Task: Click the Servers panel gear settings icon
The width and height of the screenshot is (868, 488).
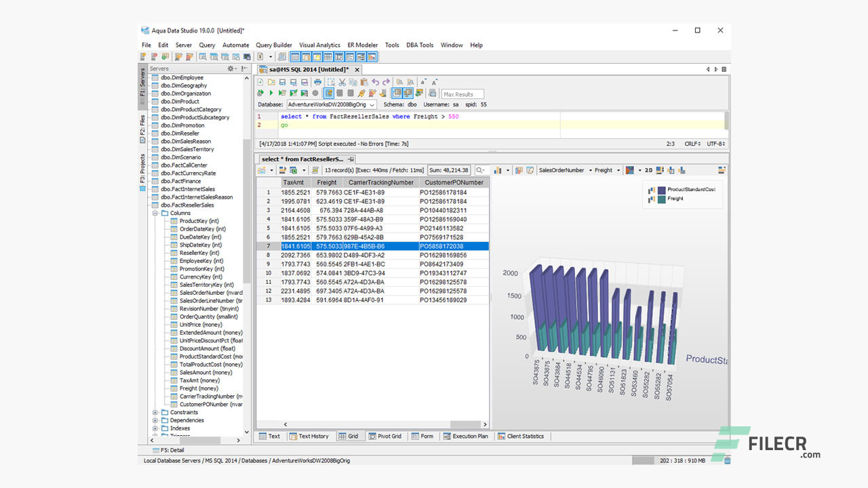Action: coord(231,68)
